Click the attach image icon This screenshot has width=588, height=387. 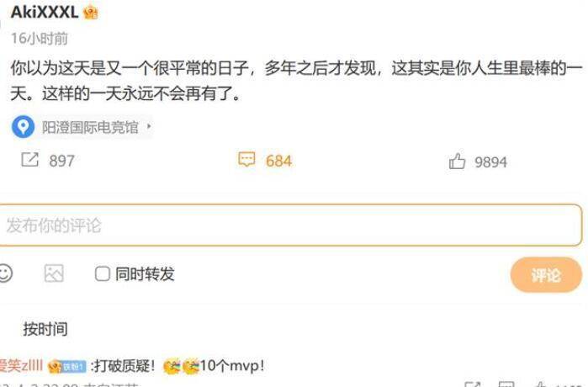pos(54,273)
